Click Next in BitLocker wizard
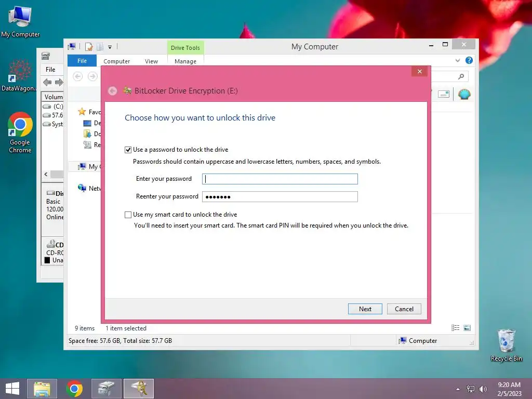This screenshot has height=399, width=532. pos(365,309)
